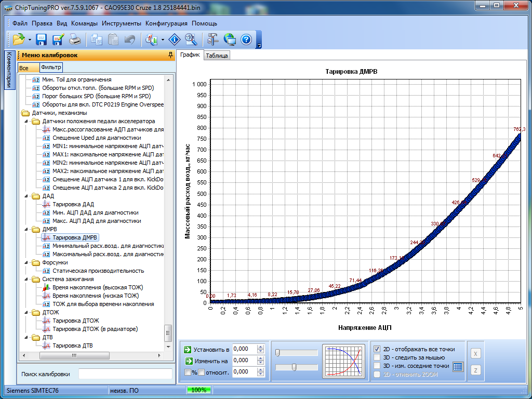Image resolution: width=532 pixels, height=399 pixels.
Task: Click the blue diamond info icon
Action: pos(175,39)
